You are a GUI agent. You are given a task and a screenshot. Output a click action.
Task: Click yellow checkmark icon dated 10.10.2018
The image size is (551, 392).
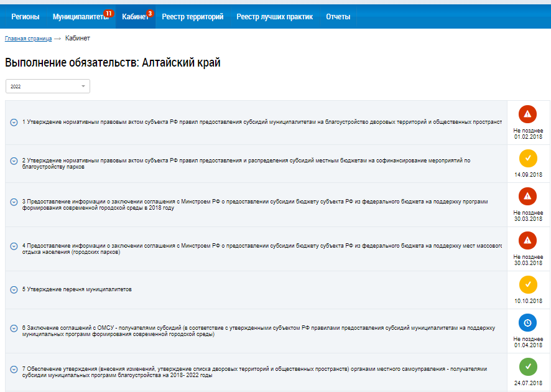[x=527, y=284]
